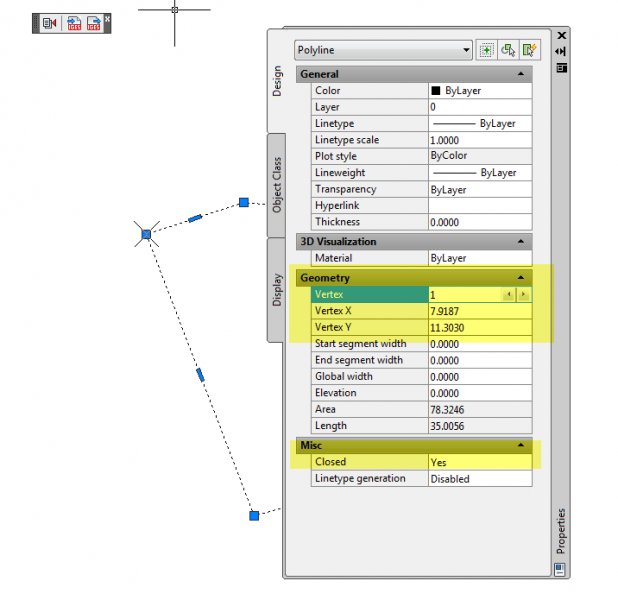The image size is (618, 600).
Task: Click the Area value 78.3246
Action: (x=480, y=410)
